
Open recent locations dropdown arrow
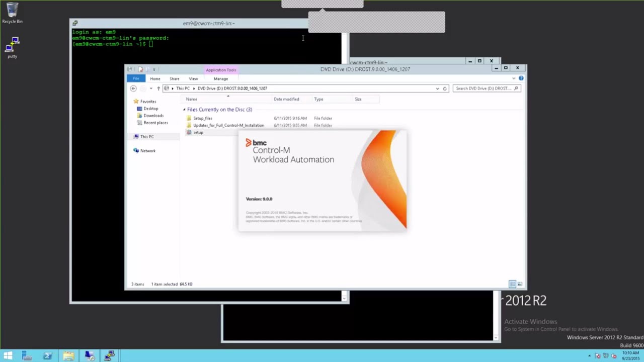151,88
